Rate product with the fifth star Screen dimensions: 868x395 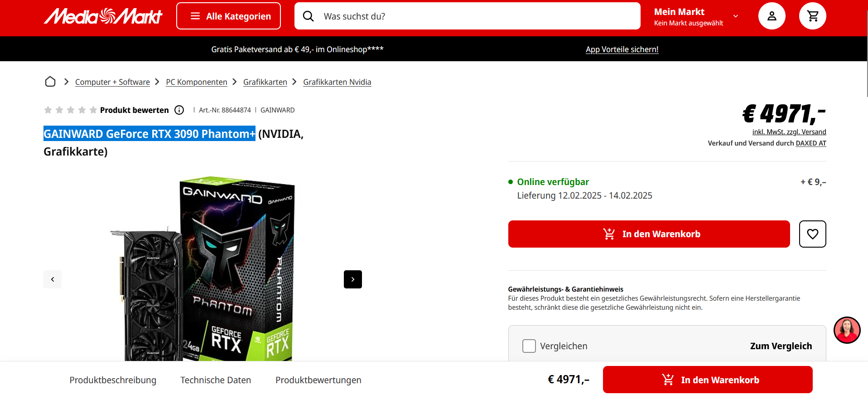pyautogui.click(x=93, y=110)
